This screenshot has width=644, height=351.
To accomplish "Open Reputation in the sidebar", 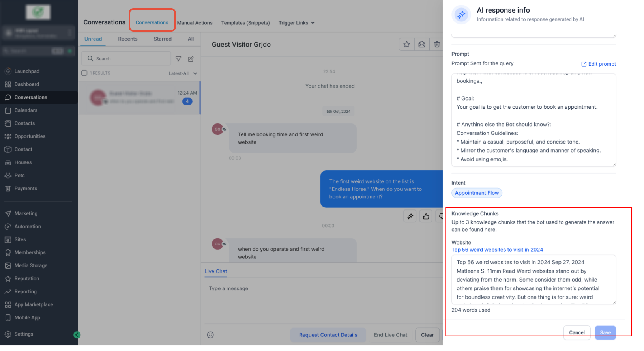I will [x=27, y=278].
